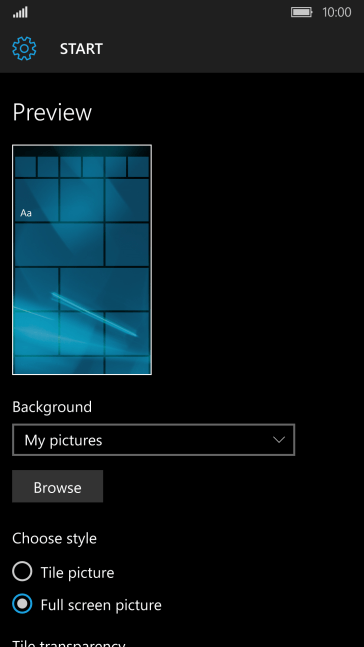The image size is (364, 647).
Task: Click the Aa sample text in preview
Action: tap(26, 213)
